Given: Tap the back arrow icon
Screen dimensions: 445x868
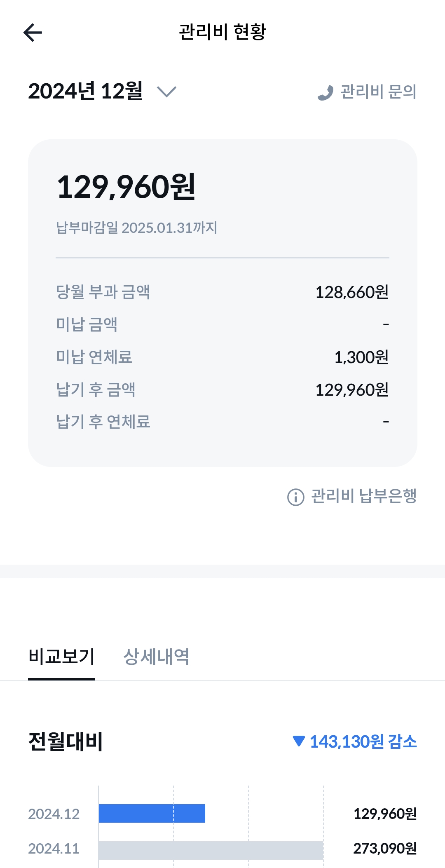Looking at the screenshot, I should [x=33, y=33].
